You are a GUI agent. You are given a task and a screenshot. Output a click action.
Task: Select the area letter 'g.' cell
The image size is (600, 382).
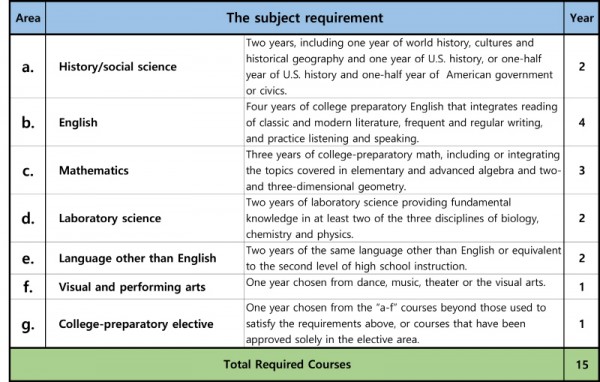coord(28,324)
